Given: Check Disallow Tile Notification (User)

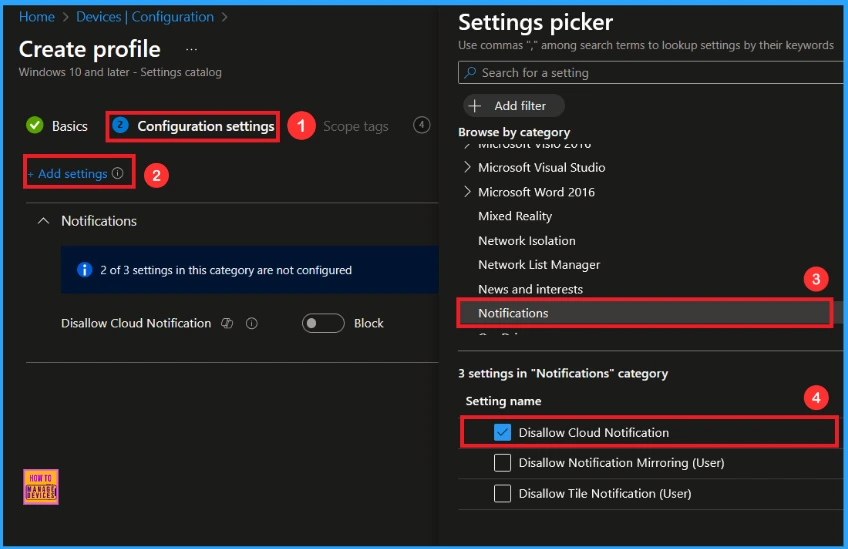Looking at the screenshot, I should [502, 493].
